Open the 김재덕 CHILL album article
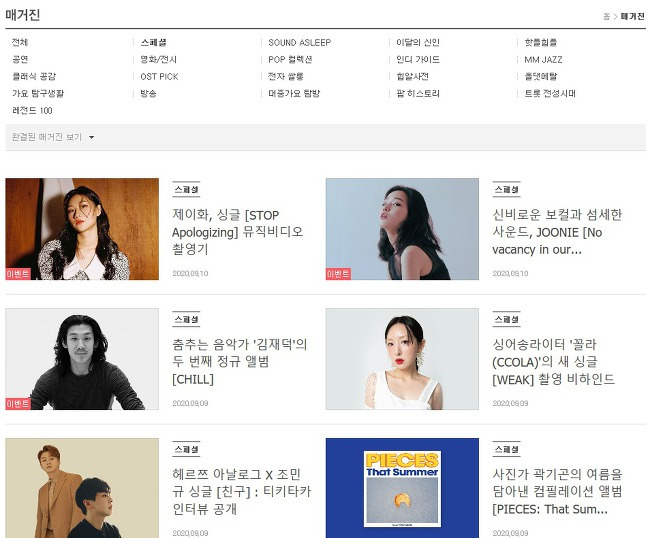Image resolution: width=650 pixels, height=538 pixels. tap(240, 362)
